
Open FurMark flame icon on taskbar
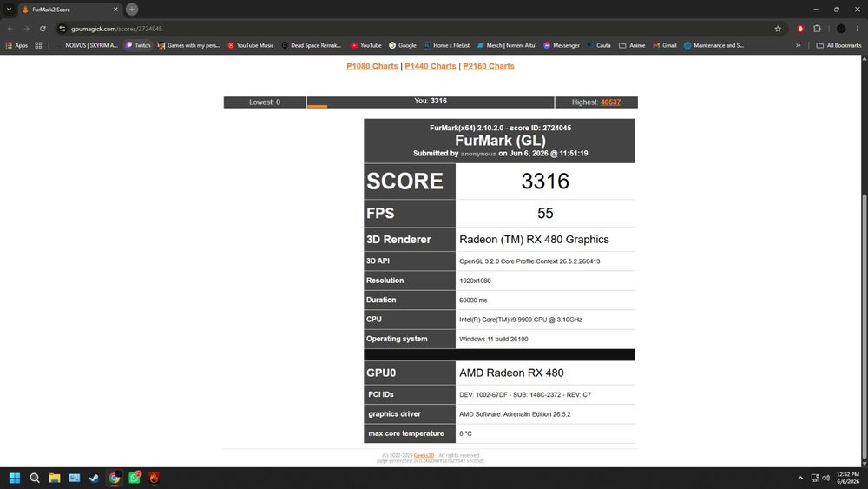coord(155,478)
